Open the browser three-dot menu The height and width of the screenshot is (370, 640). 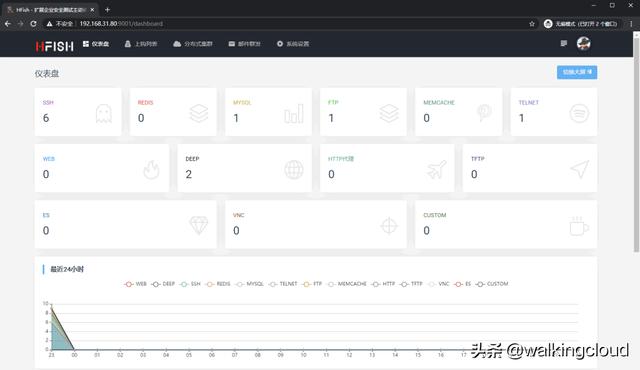pyautogui.click(x=631, y=24)
